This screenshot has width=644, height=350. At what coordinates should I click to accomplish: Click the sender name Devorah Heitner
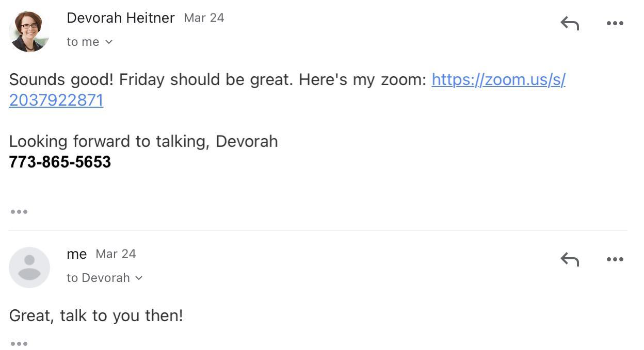click(x=121, y=18)
